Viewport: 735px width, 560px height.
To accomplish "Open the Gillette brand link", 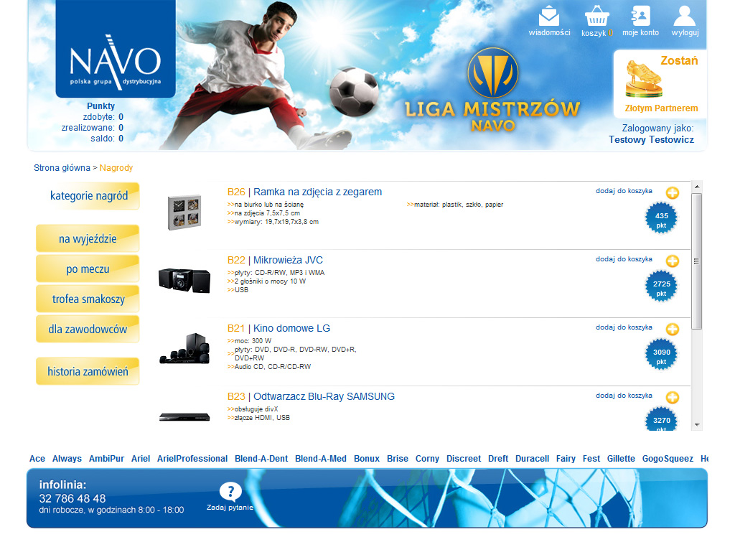I will click(x=621, y=459).
